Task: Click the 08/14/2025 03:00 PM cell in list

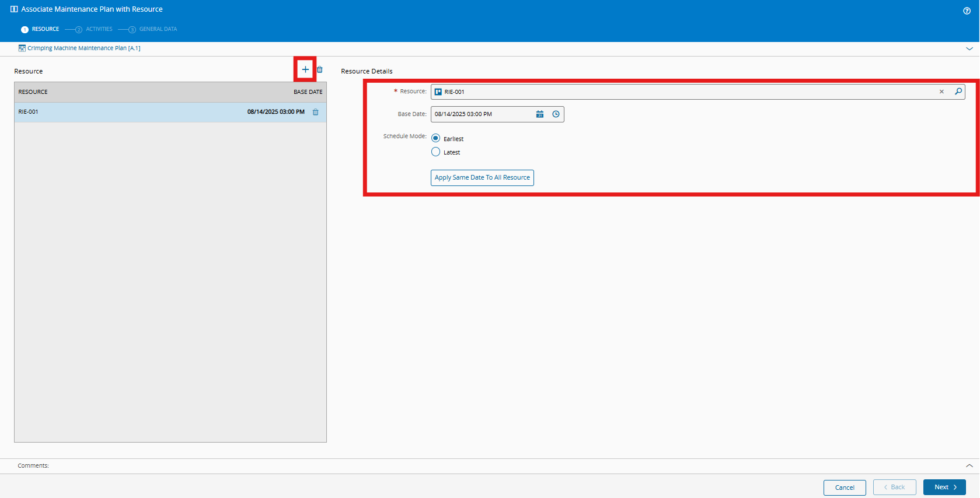Action: coord(276,112)
